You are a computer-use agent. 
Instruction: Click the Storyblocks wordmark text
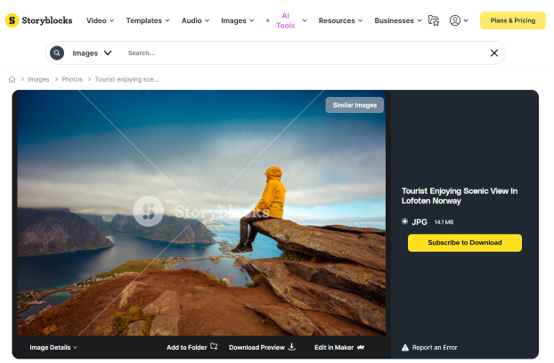[47, 21]
